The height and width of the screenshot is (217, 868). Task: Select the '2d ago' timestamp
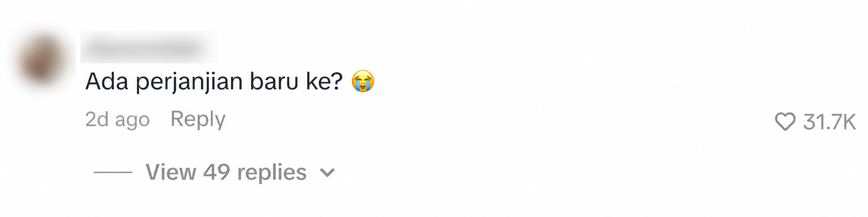(117, 120)
